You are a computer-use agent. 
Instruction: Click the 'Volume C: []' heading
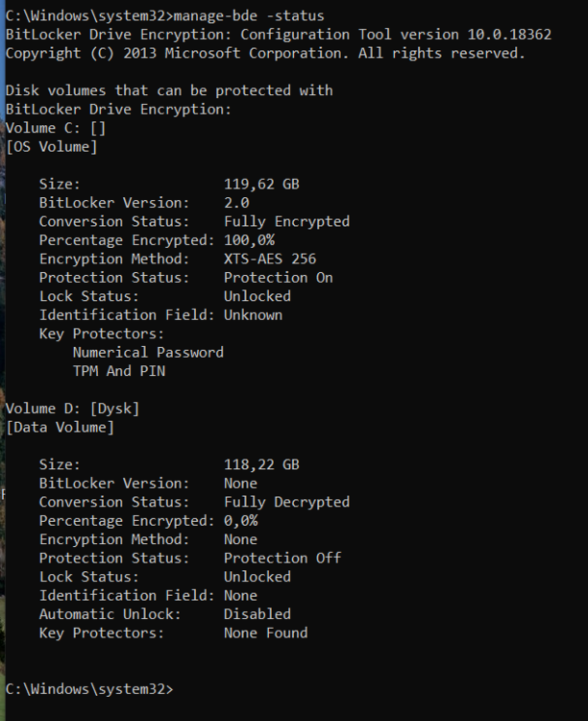56,128
